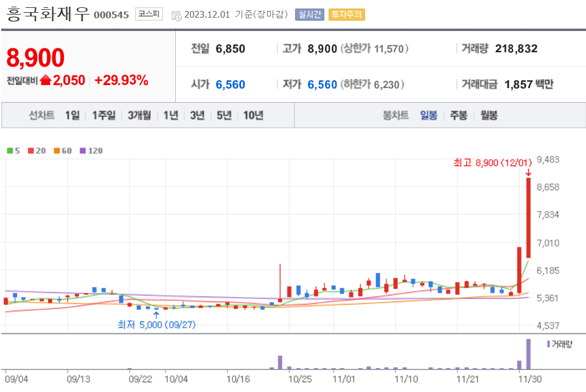Click the 10/16 x-axis date label
This screenshot has width=586, height=392.
tap(238, 379)
